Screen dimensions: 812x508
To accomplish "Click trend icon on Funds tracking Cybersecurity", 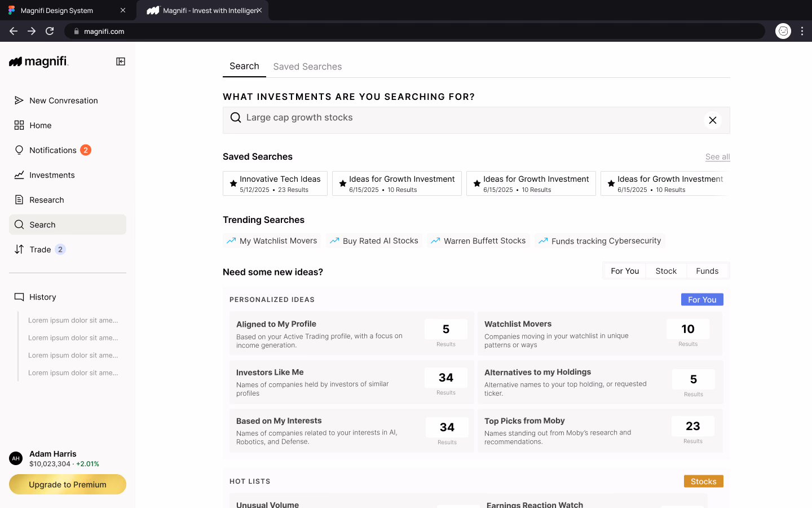I will pos(543,241).
